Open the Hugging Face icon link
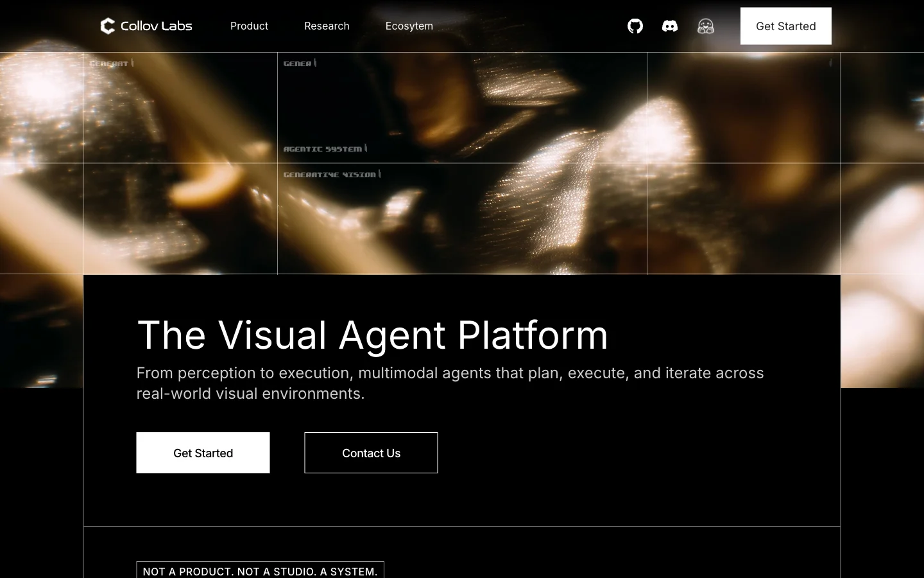Screen dimensions: 924x578 tap(706, 26)
